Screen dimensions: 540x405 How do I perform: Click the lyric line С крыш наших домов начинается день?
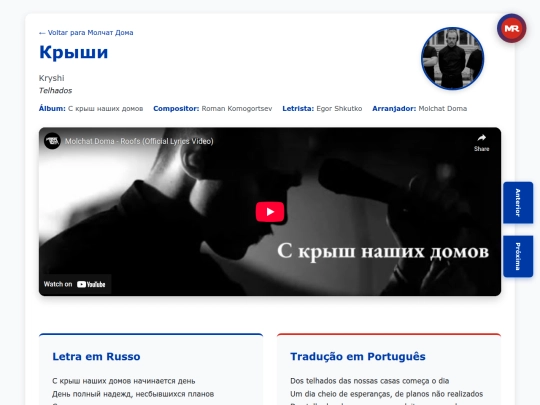point(124,381)
